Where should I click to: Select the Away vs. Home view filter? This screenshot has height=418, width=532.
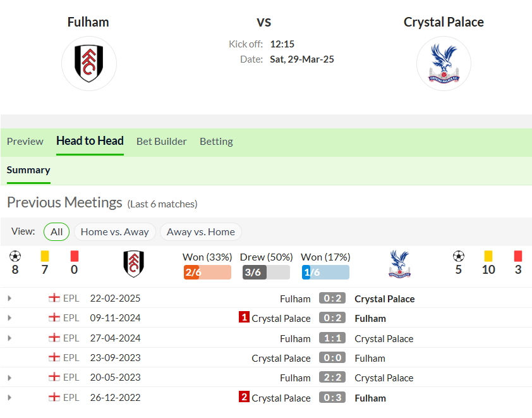200,232
